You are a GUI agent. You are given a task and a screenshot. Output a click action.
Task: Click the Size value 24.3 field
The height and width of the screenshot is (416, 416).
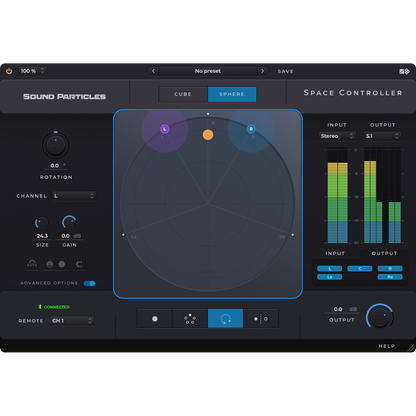(42, 236)
